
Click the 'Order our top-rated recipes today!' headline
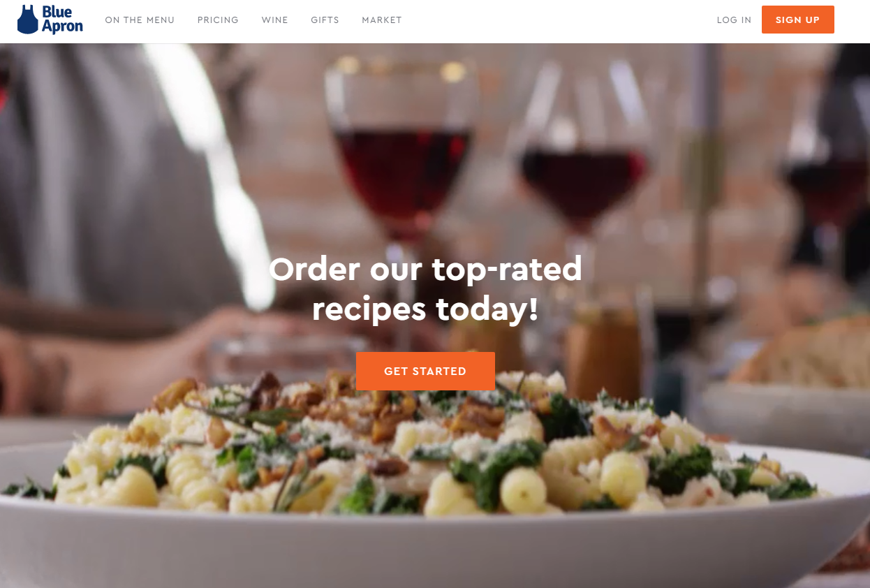[x=425, y=288]
